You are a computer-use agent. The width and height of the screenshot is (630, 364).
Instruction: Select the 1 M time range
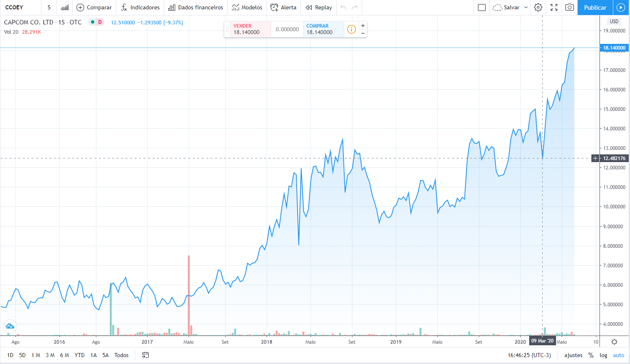click(x=36, y=355)
